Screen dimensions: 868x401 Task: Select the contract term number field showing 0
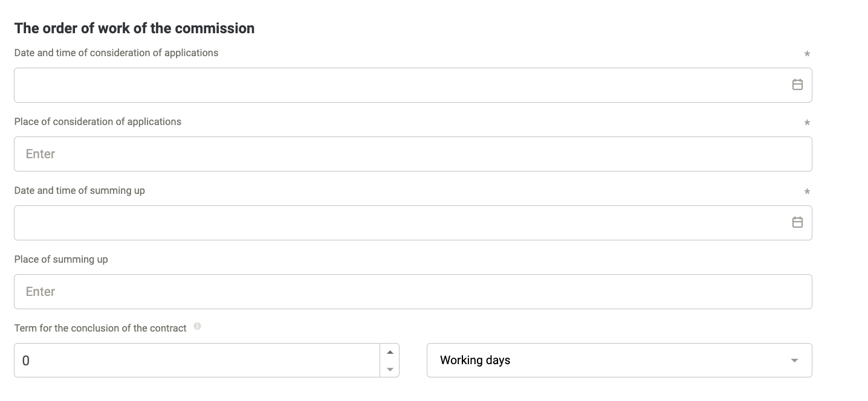(197, 361)
